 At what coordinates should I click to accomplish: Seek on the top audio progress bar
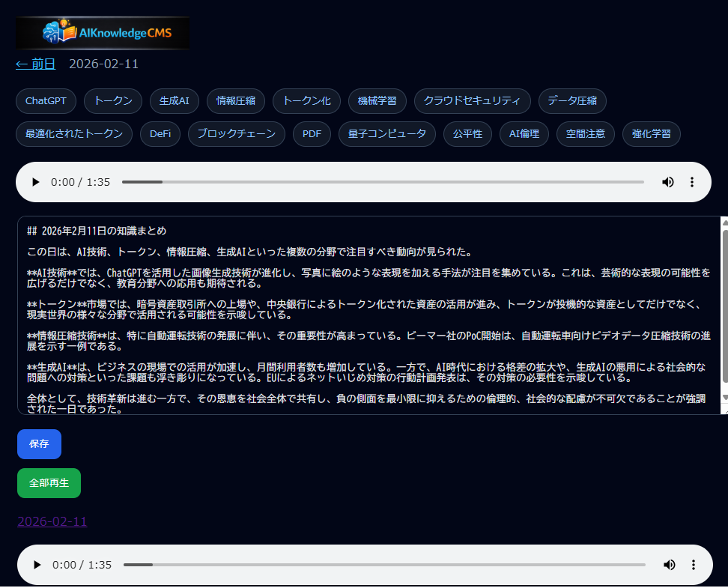382,182
